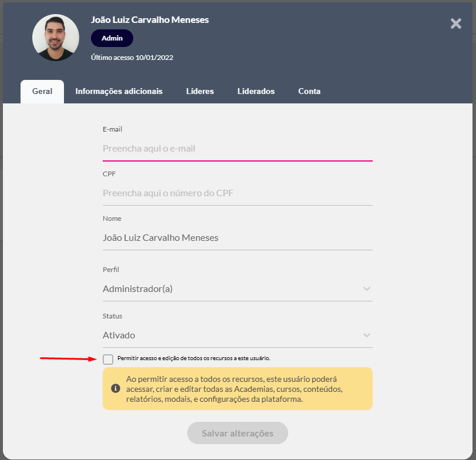The image size is (476, 460).
Task: Click the CPF number field
Action: pos(237,193)
